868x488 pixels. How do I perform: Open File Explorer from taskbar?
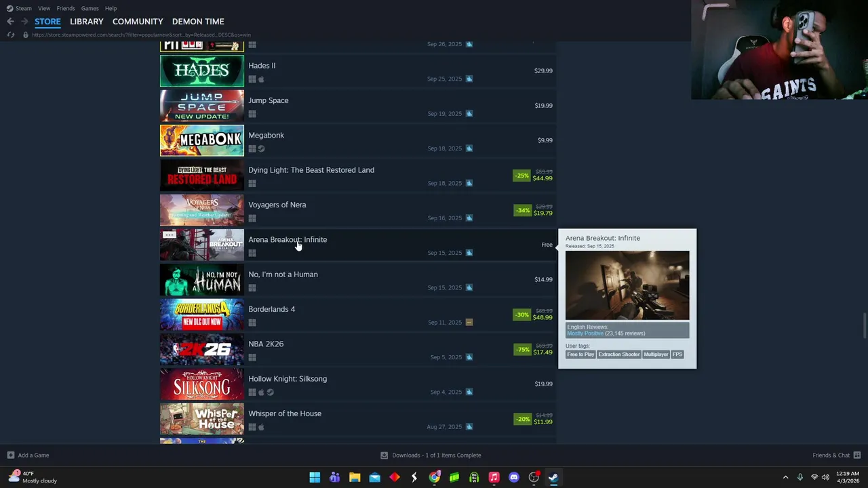click(x=355, y=477)
